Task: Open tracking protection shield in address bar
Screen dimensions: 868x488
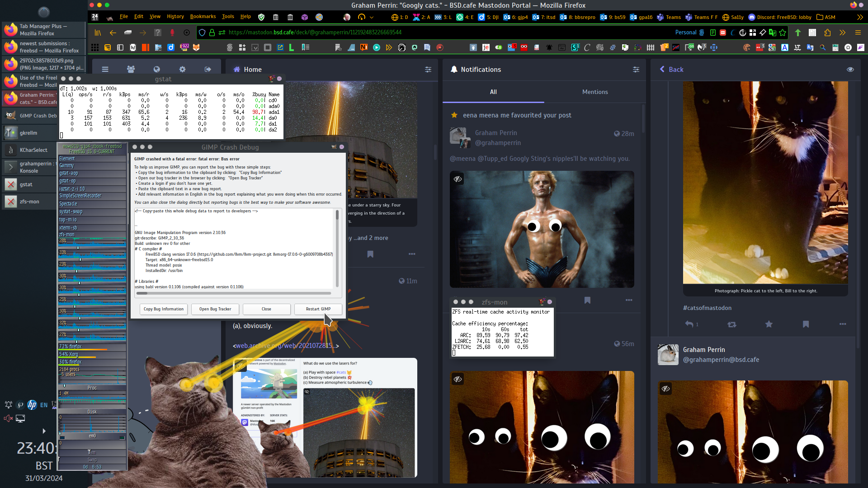Action: [x=202, y=33]
